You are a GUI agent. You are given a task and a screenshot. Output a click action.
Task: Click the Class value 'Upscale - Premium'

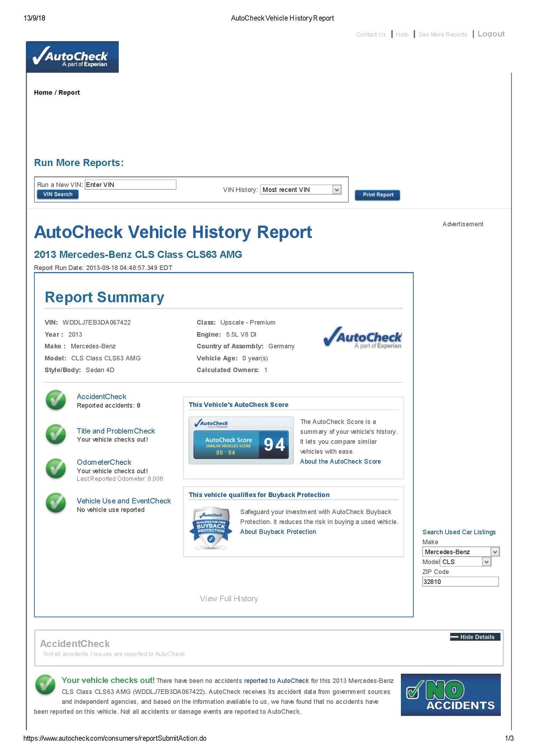pos(248,322)
